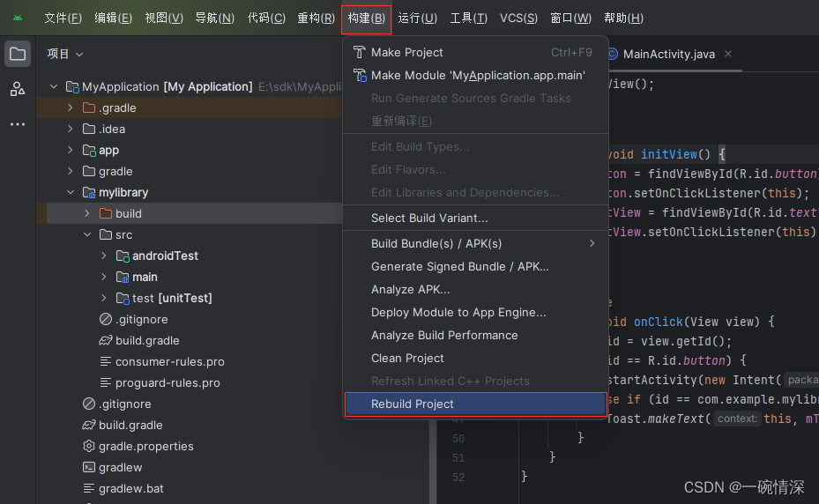Open the 工具(T) menu
Screen dimensions: 819x504
point(468,19)
